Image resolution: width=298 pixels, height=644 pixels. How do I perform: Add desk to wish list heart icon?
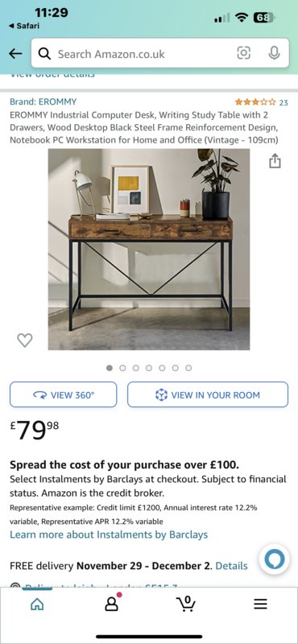[25, 340]
